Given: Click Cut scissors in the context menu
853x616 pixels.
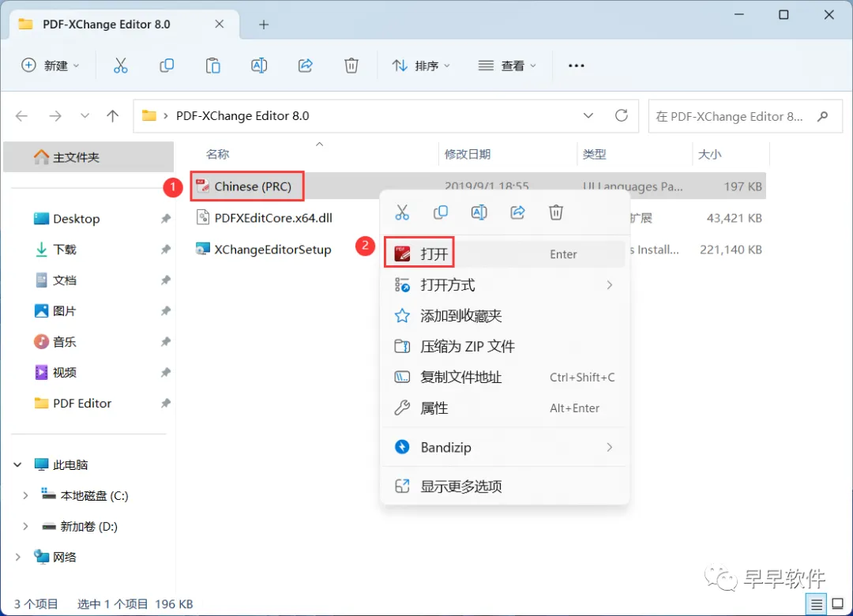Looking at the screenshot, I should (402, 212).
